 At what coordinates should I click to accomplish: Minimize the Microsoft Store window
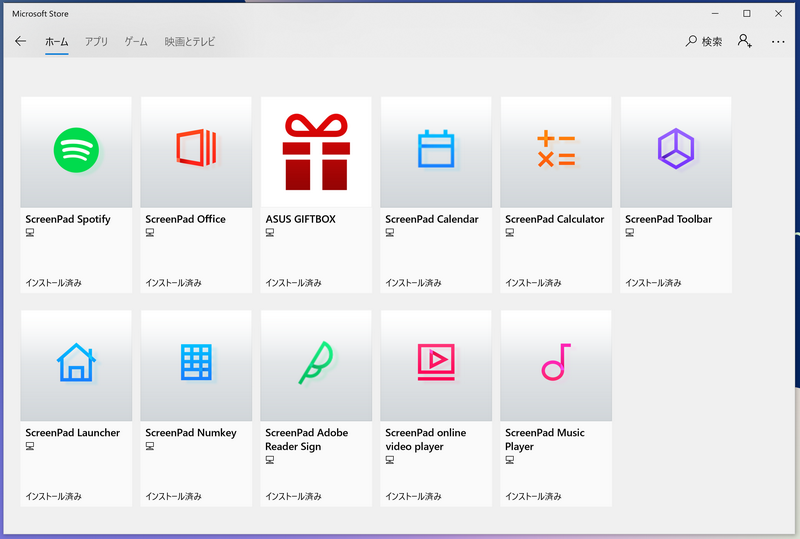(x=715, y=14)
